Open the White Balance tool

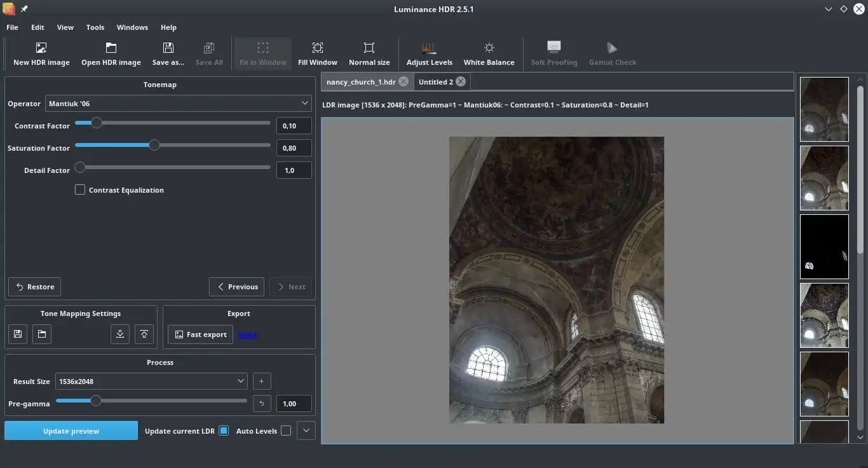[489, 48]
